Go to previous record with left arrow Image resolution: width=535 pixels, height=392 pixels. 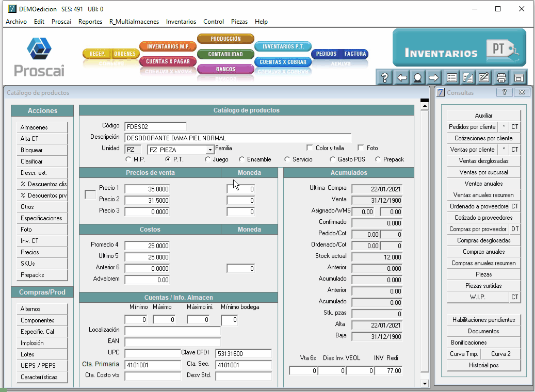(401, 77)
